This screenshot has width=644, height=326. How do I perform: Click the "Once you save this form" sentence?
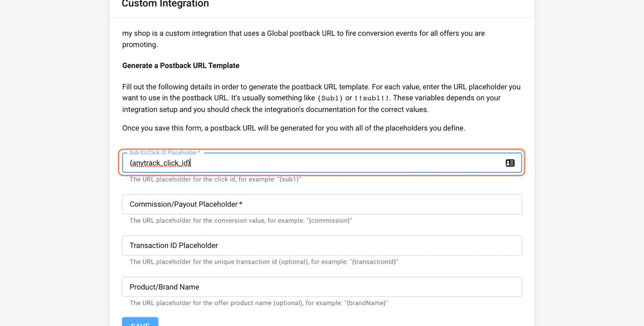point(294,128)
